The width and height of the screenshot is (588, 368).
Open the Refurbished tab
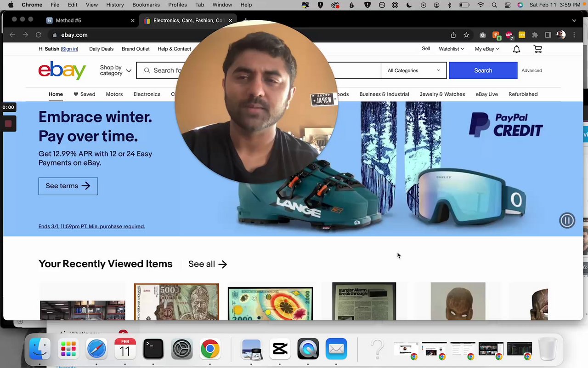click(523, 94)
